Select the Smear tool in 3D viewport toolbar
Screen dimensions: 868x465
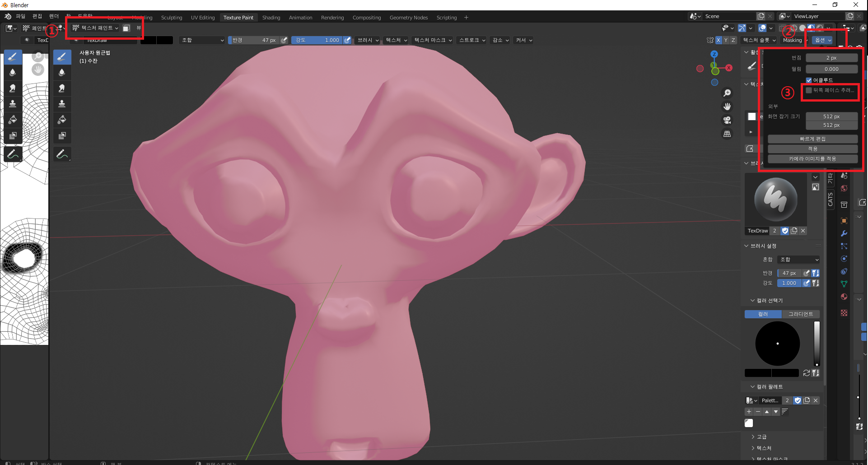[62, 88]
